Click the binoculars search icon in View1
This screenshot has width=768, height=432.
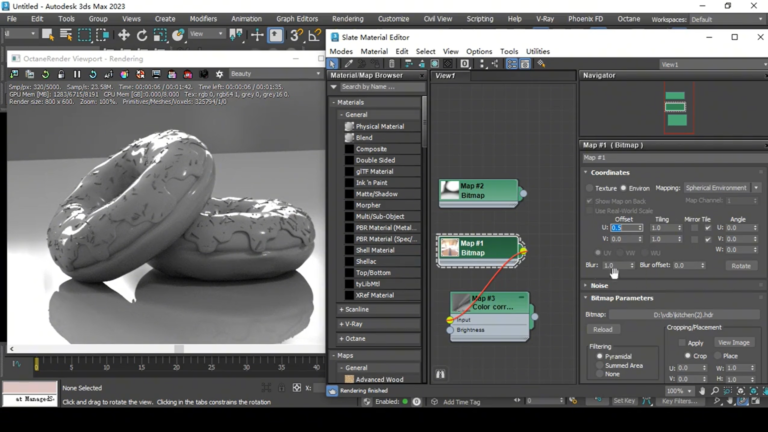click(x=440, y=374)
